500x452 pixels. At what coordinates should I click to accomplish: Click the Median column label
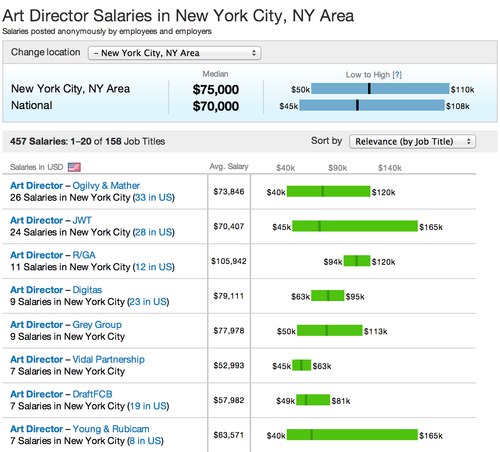215,74
